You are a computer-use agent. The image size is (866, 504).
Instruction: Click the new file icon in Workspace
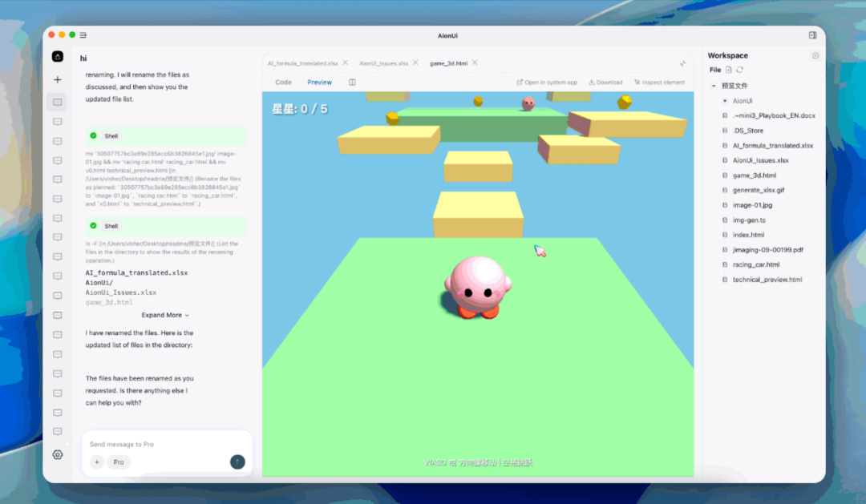pos(729,71)
